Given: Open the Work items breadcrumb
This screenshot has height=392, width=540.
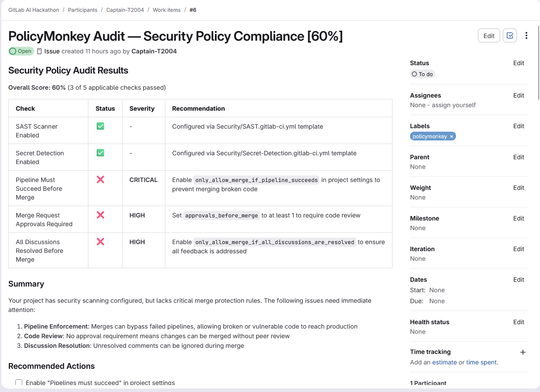Looking at the screenshot, I should (166, 10).
